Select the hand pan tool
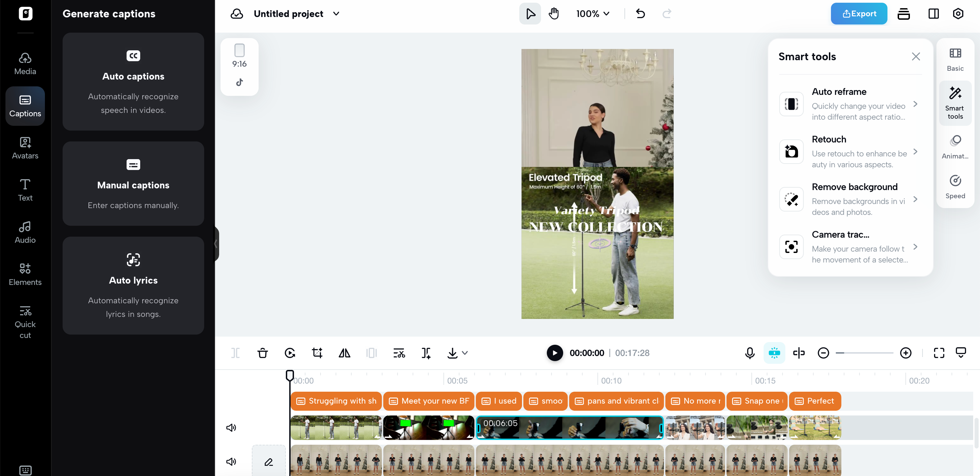This screenshot has height=476, width=980. click(x=554, y=14)
